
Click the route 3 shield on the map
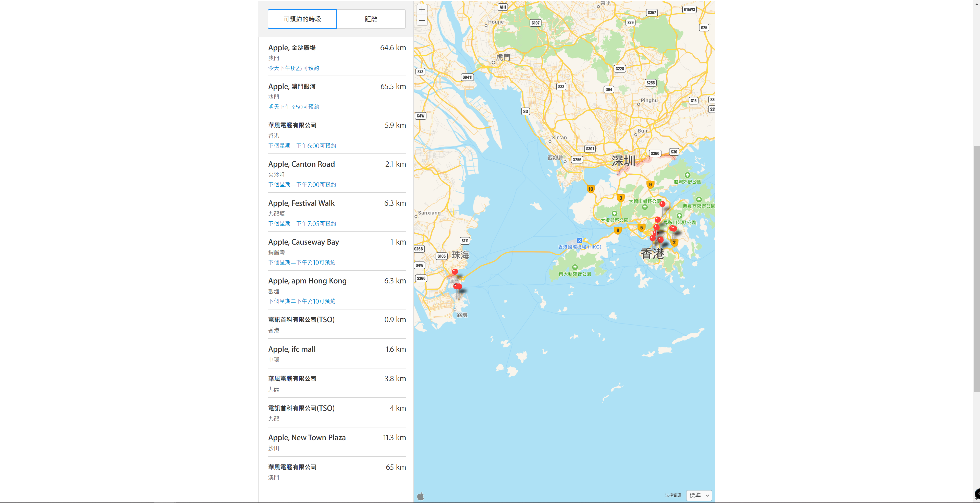pos(620,198)
